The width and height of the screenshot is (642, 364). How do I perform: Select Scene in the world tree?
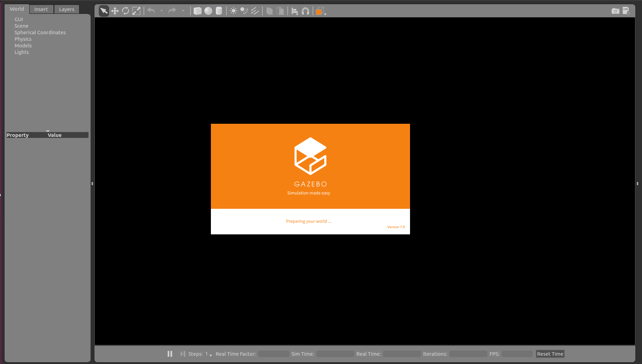click(21, 26)
